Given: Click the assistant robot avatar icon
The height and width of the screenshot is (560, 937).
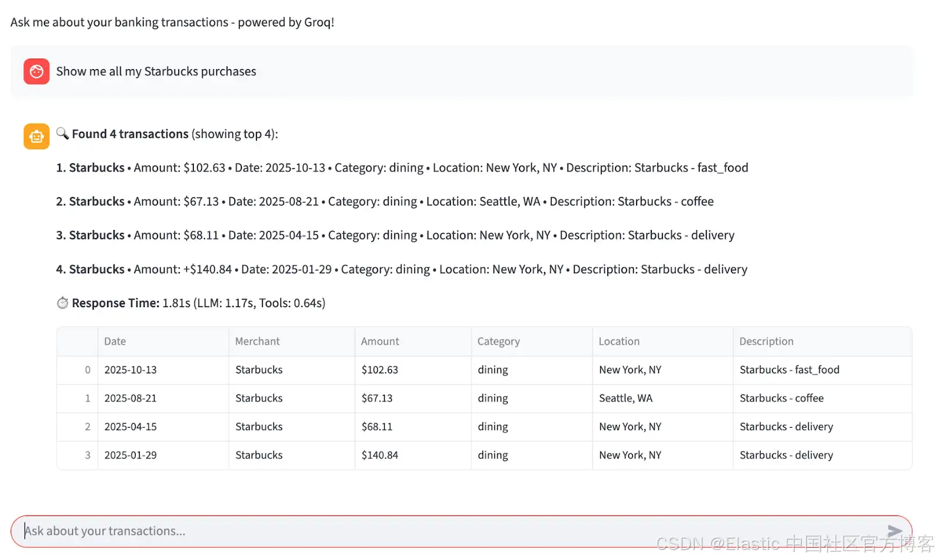Looking at the screenshot, I should pyautogui.click(x=36, y=136).
